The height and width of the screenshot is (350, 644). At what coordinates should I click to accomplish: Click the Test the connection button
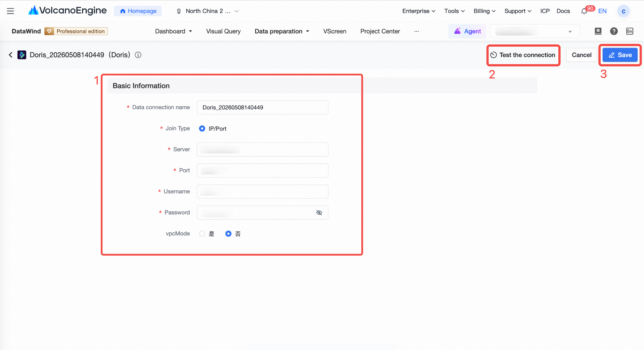tap(523, 55)
